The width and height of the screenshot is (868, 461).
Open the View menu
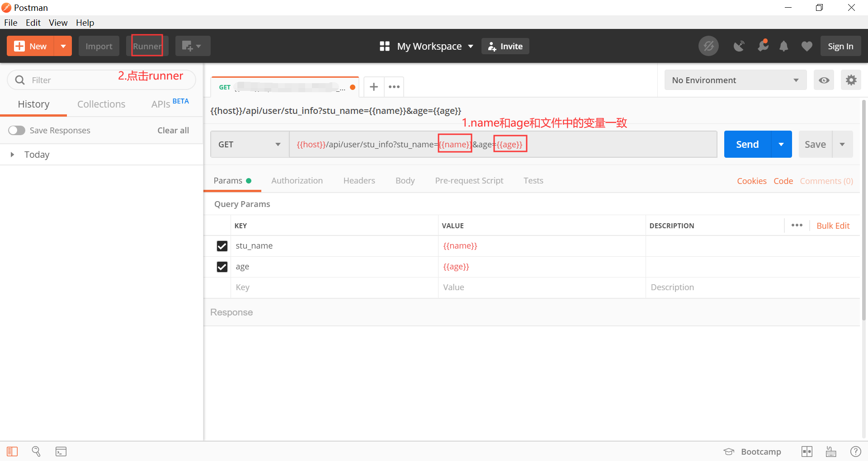click(x=58, y=23)
